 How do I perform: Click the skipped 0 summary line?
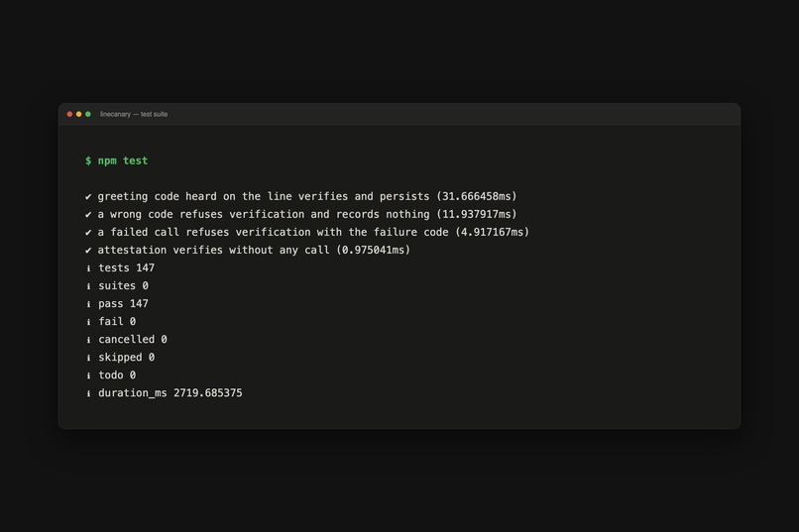click(x=126, y=358)
